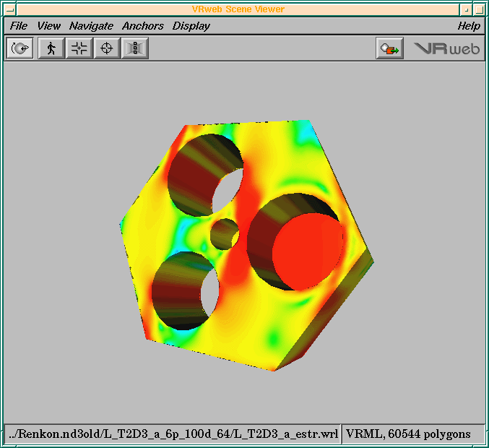Select the Fly navigation mode icon
The image size is (489, 448).
(x=79, y=48)
